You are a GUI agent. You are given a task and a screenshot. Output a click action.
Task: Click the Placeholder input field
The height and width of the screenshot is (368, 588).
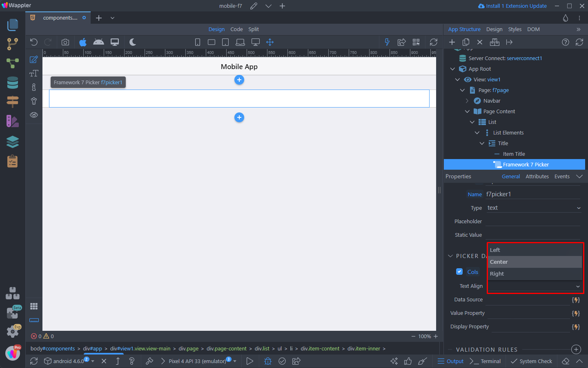point(532,221)
